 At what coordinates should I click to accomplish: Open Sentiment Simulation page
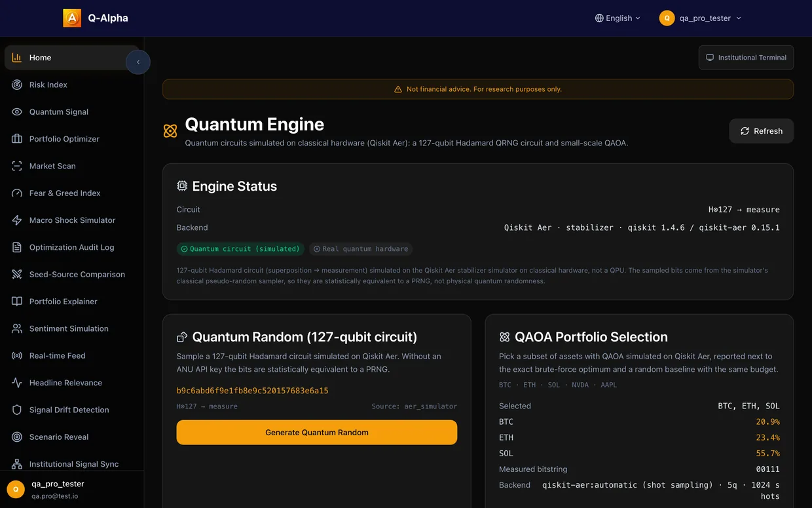point(72,328)
